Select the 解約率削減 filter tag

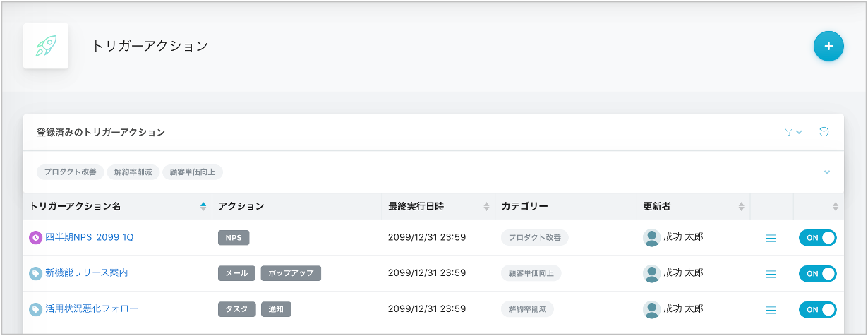point(133,172)
